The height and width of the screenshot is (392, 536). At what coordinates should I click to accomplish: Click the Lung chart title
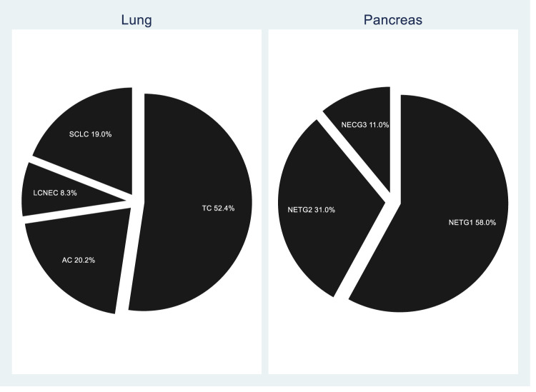(x=137, y=20)
